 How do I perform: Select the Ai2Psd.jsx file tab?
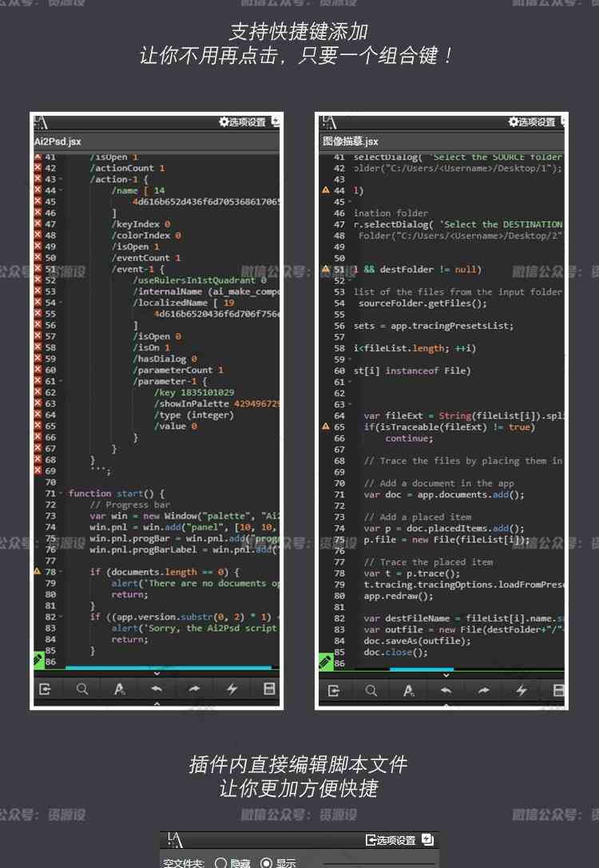(x=58, y=141)
